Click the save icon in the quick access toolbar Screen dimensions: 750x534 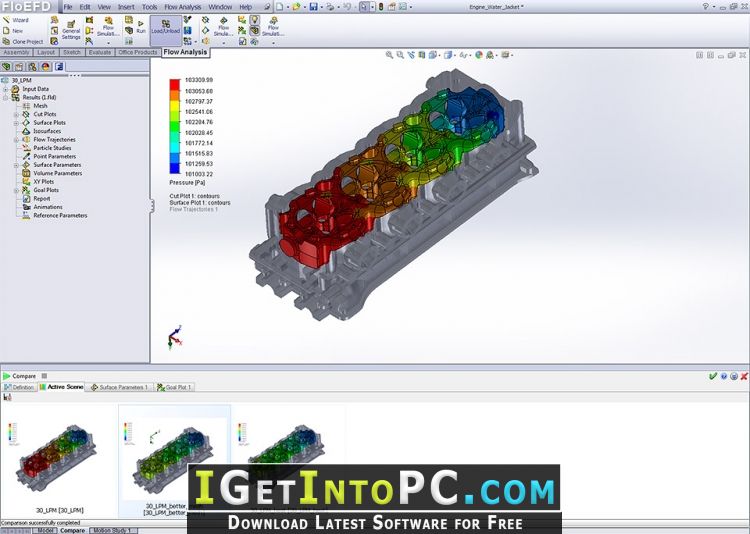(x=313, y=7)
